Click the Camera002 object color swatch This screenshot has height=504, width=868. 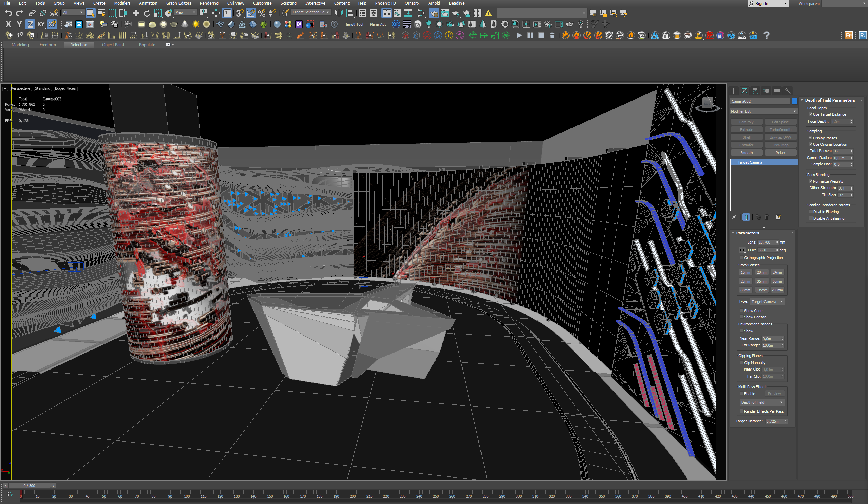click(x=794, y=101)
